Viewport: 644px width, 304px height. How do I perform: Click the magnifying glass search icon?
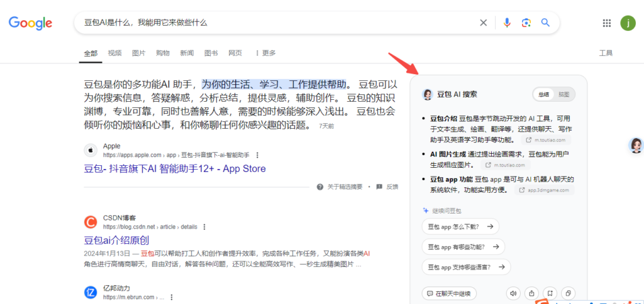click(545, 23)
